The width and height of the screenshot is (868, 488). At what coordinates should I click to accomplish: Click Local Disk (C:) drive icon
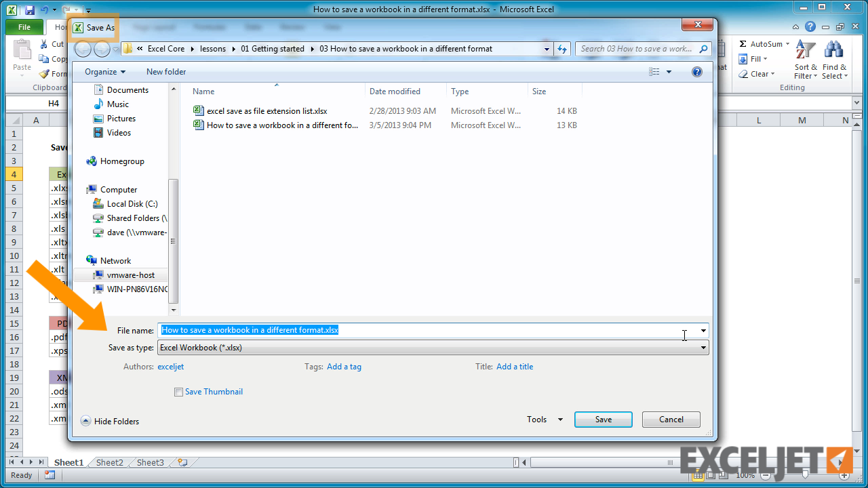coord(98,204)
